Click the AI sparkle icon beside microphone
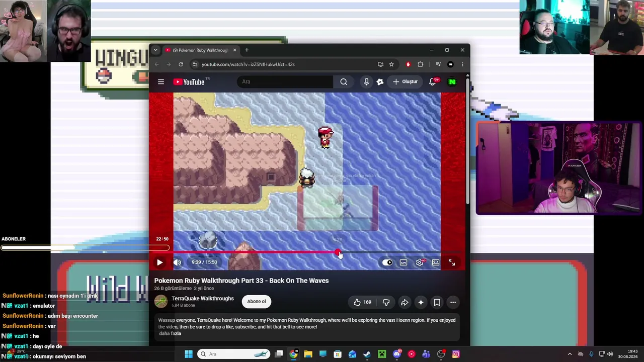The image size is (644, 362). pos(380,82)
